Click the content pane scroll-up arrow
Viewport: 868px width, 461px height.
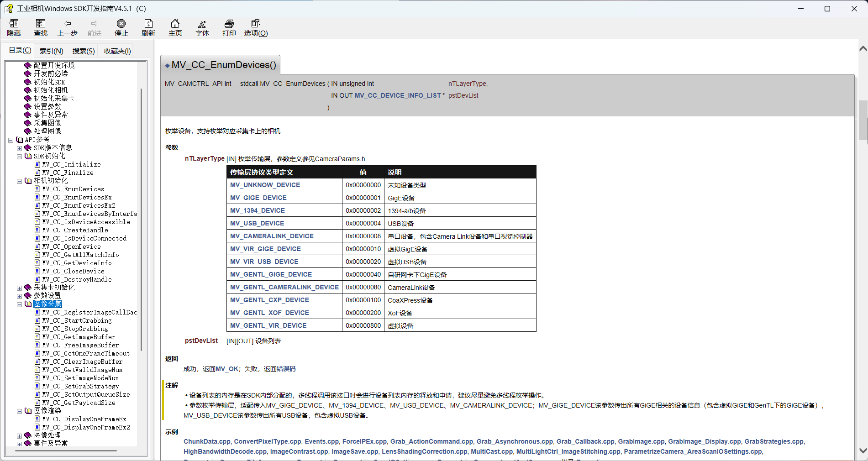[x=863, y=48]
